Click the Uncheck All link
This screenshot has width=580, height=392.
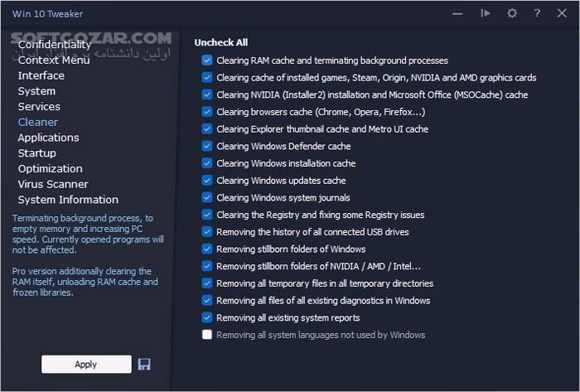(x=221, y=42)
